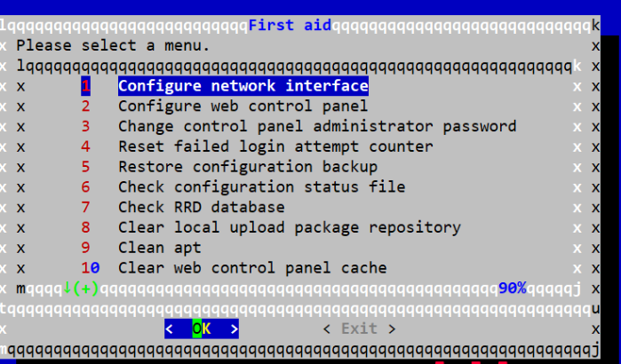Image resolution: width=621 pixels, height=364 pixels.
Task: Choose Change control panel administrator password
Action: coord(317,127)
